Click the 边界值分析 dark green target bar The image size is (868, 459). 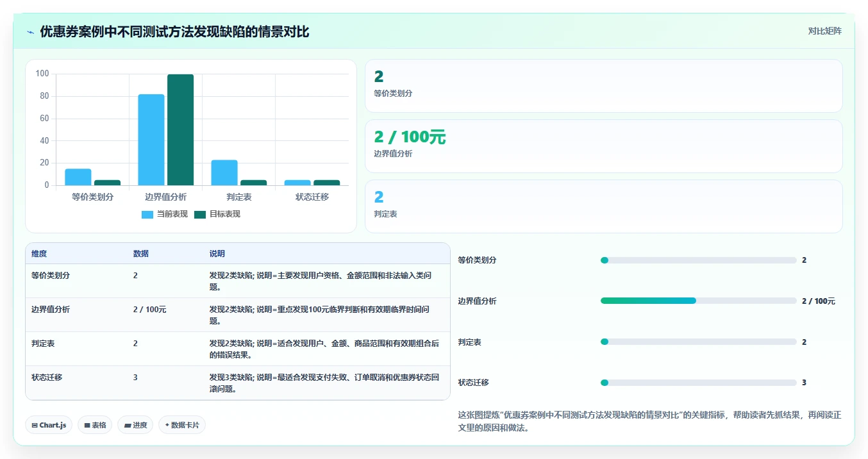click(180, 130)
